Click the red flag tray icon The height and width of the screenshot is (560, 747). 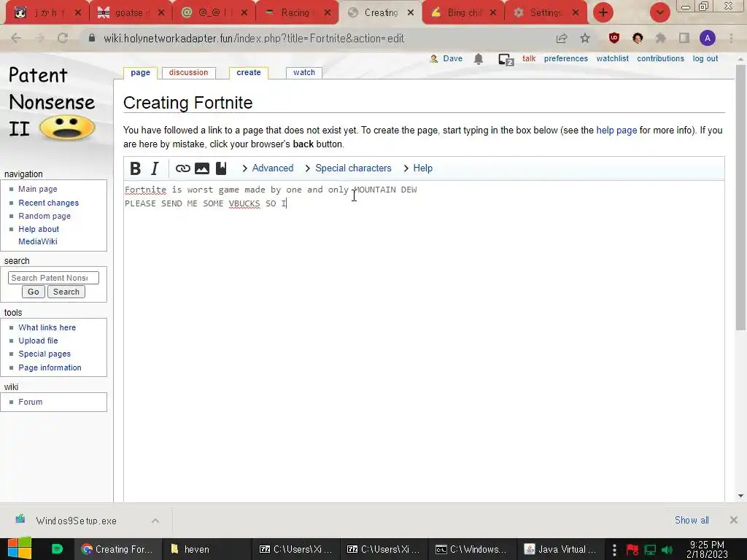tap(632, 550)
